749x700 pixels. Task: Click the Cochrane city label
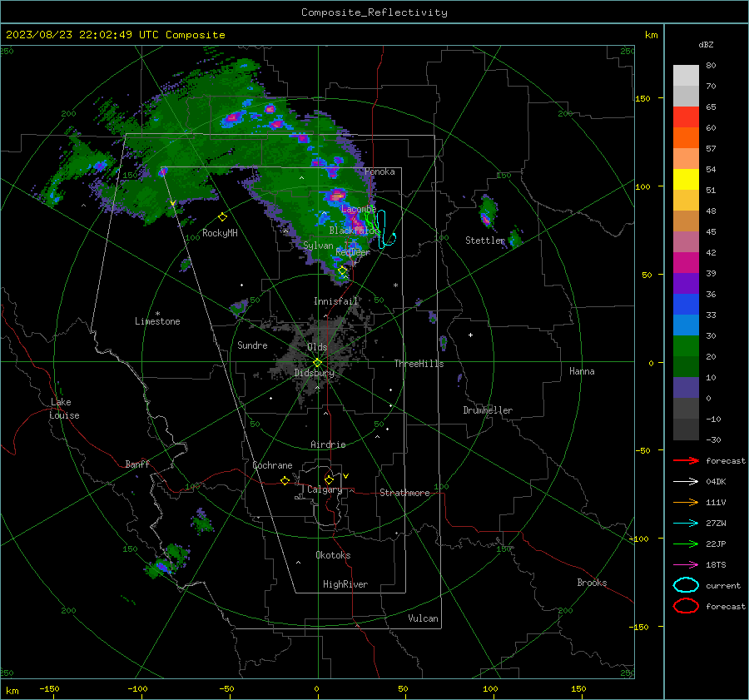[272, 465]
